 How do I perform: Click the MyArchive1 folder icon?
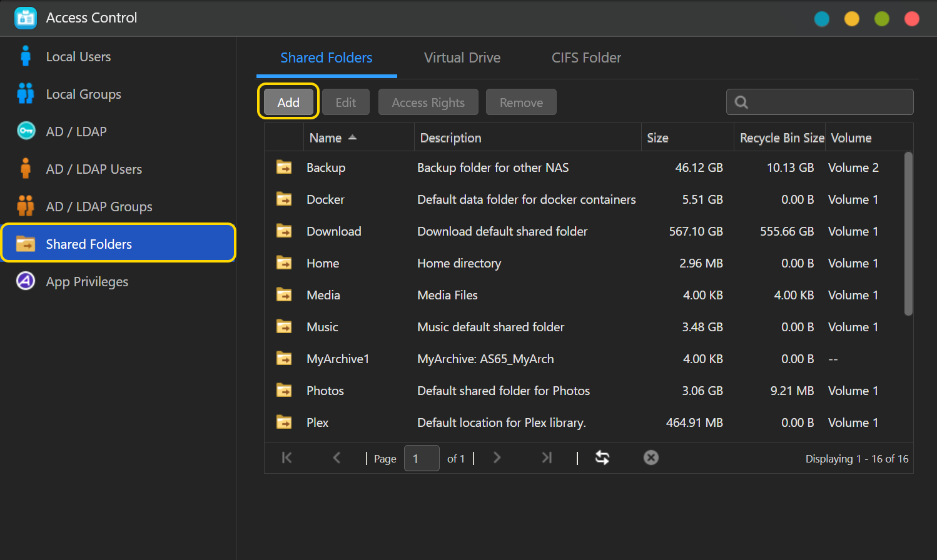point(284,359)
